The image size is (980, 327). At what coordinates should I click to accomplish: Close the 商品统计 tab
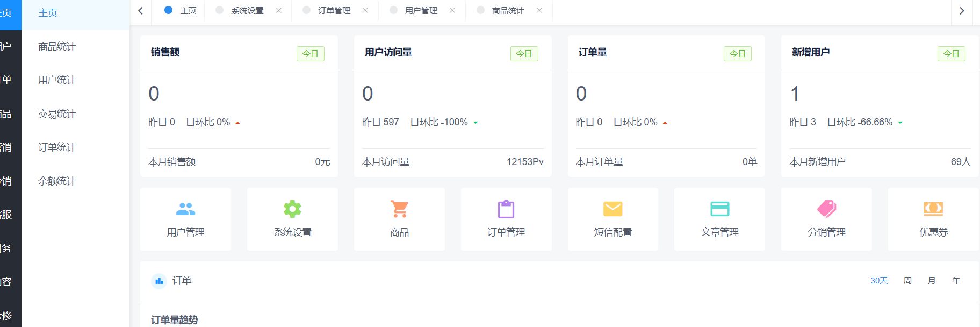coord(539,10)
